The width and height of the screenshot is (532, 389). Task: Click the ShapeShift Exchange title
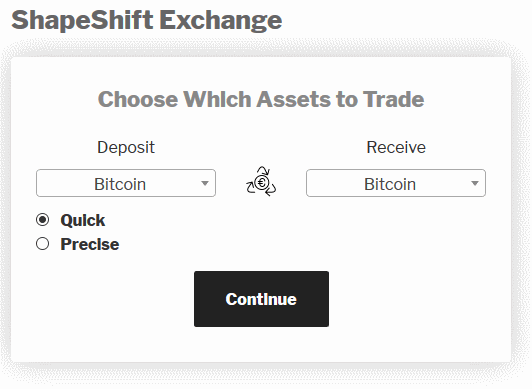point(147,20)
